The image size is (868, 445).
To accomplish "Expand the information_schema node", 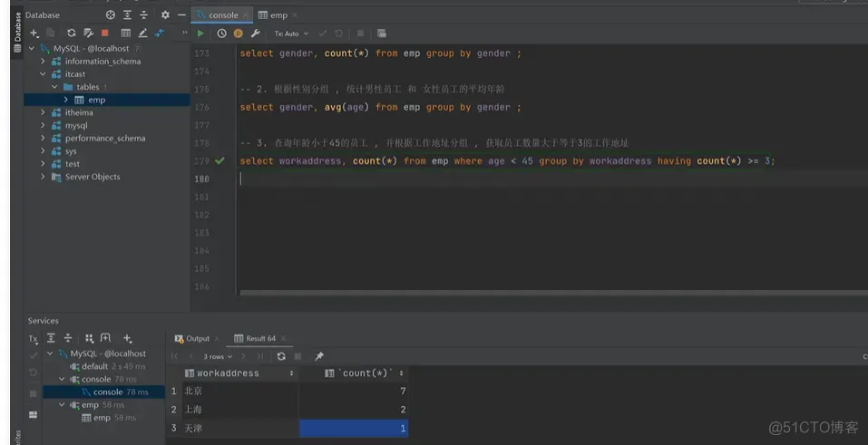I will coord(43,61).
